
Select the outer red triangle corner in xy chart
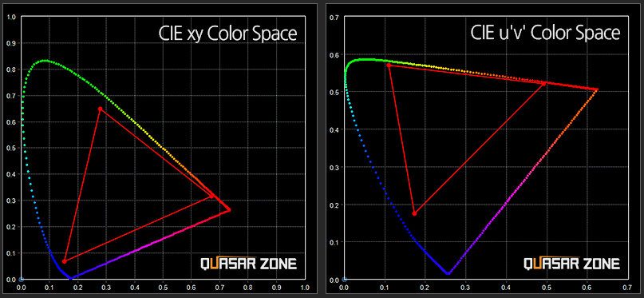coord(229,209)
